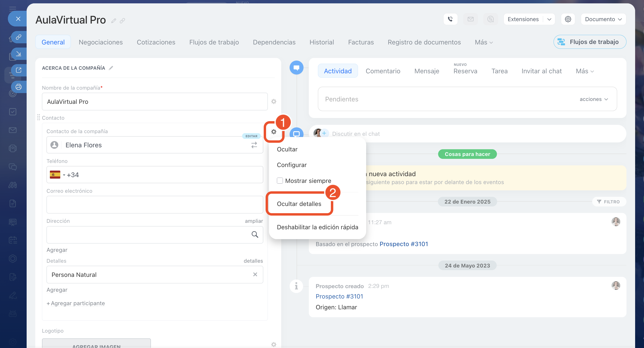Open the settings gear next to Extensiones
The width and height of the screenshot is (644, 348).
click(x=568, y=19)
